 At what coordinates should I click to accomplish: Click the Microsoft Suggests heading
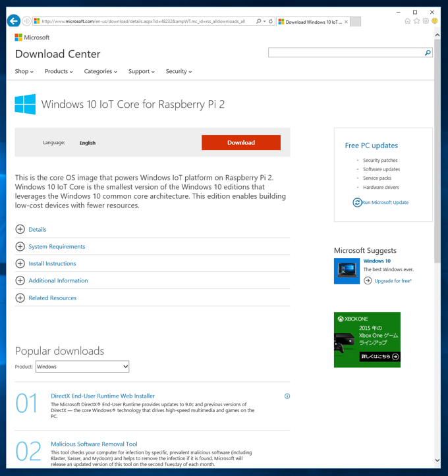coord(365,250)
